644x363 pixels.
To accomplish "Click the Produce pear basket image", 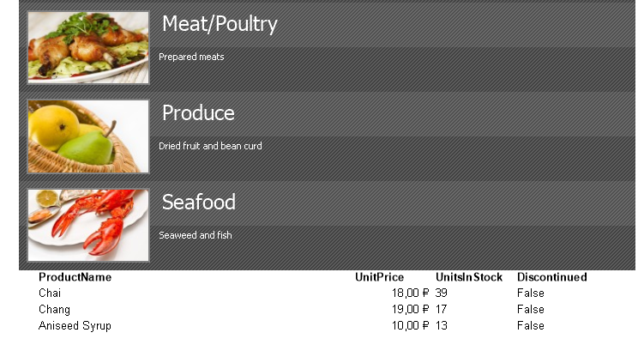I will click(88, 136).
